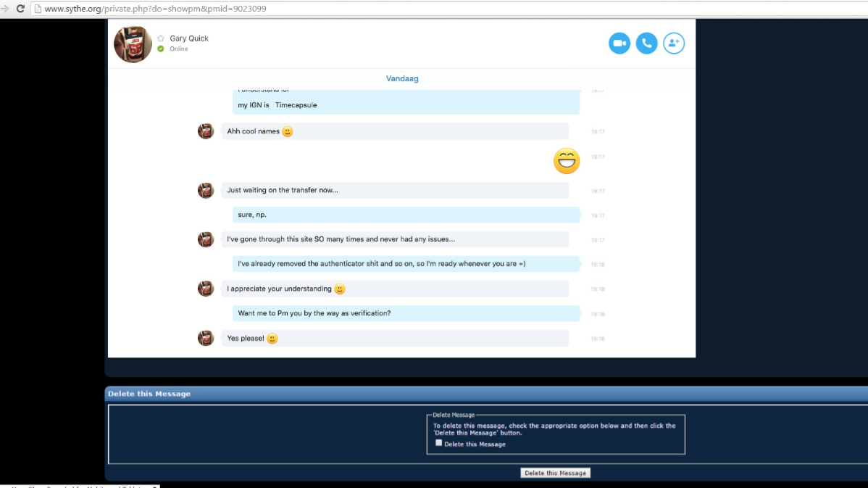This screenshot has width=868, height=488.
Task: Click the smiley after 'Ahh cool names'
Action: 288,131
